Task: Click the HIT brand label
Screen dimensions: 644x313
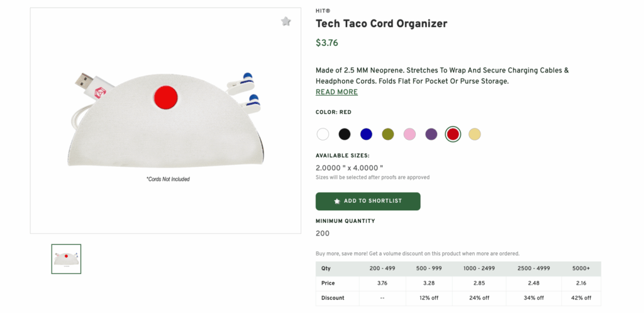Action: point(323,11)
